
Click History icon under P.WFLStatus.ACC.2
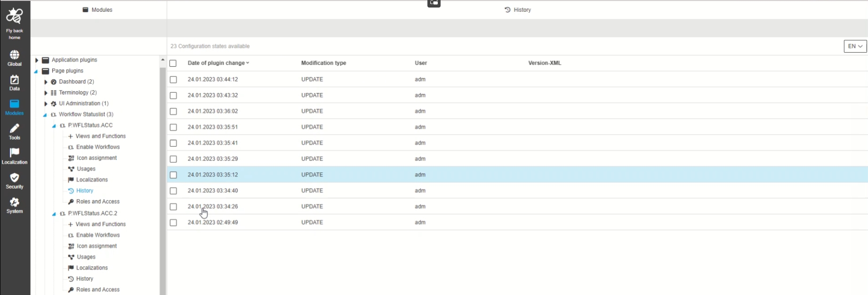click(71, 279)
